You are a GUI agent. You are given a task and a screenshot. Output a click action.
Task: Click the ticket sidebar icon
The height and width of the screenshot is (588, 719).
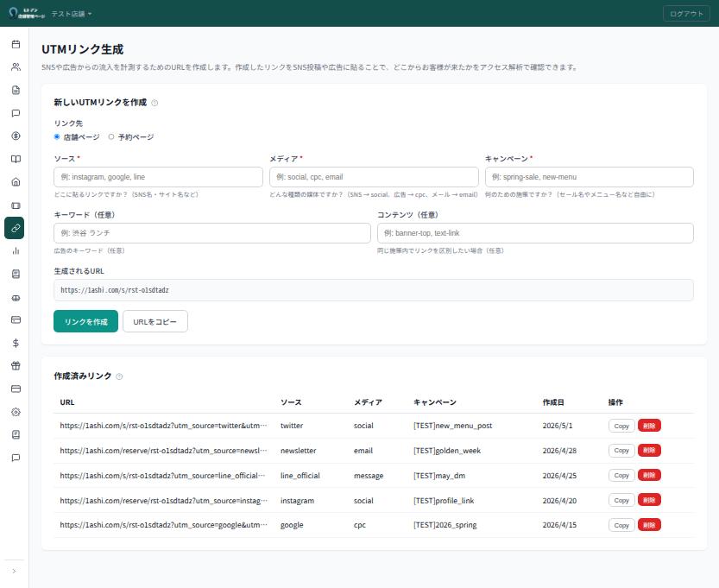click(x=16, y=205)
